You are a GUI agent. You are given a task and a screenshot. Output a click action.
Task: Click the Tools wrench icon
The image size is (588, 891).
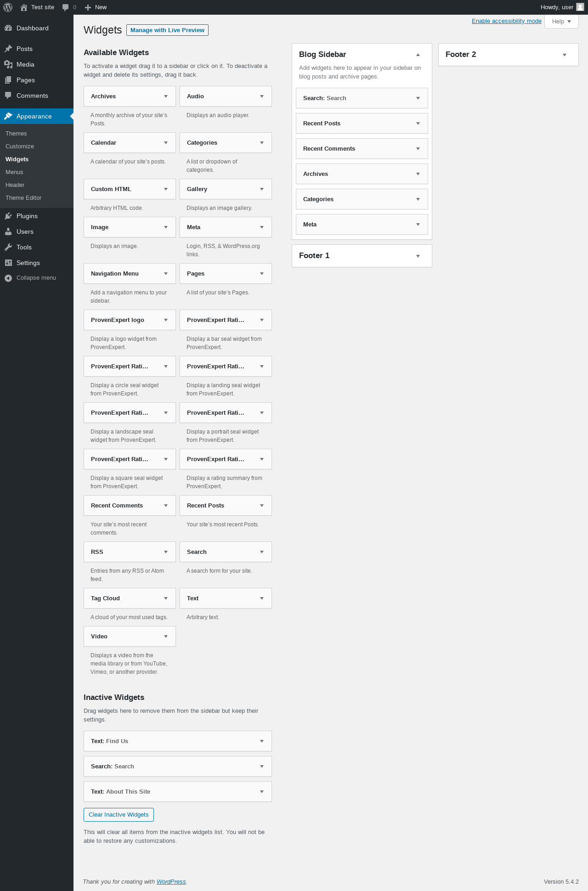click(x=8, y=247)
